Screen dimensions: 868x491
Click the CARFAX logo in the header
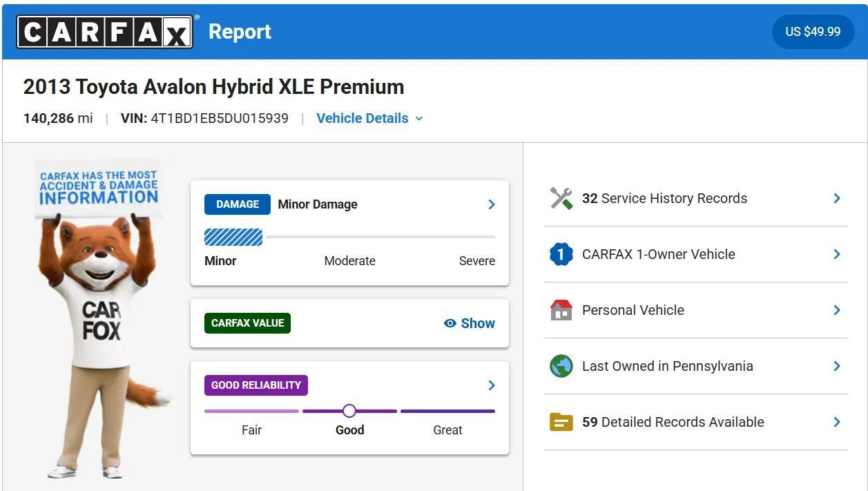104,32
